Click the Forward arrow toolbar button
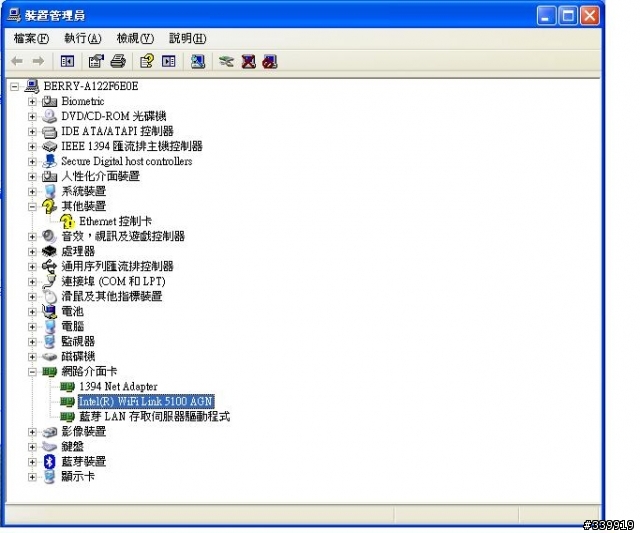The image size is (640, 533). pyautogui.click(x=38, y=62)
